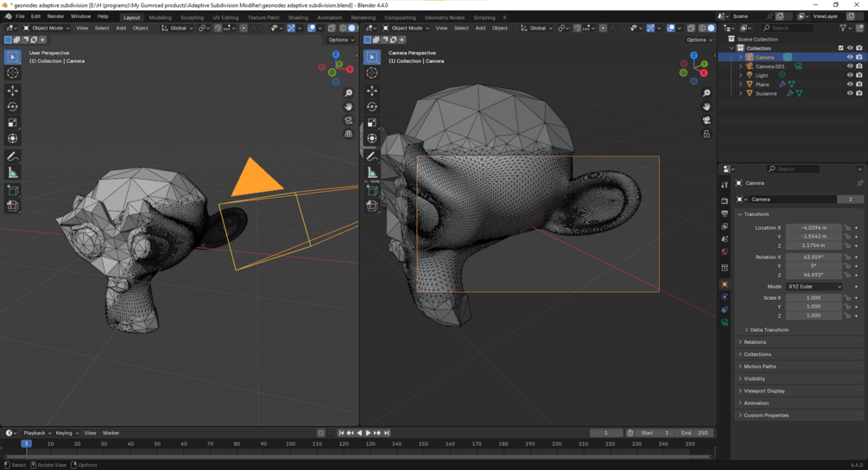
Task: Select the Cursor tool in User Perspective viewport
Action: pyautogui.click(x=12, y=73)
